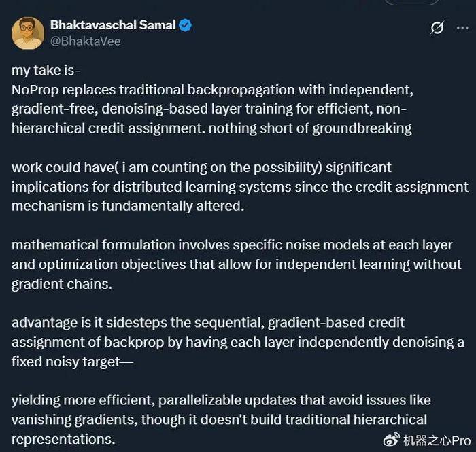
Task: Click the line "fixed noisy target—"
Action: tap(72, 362)
